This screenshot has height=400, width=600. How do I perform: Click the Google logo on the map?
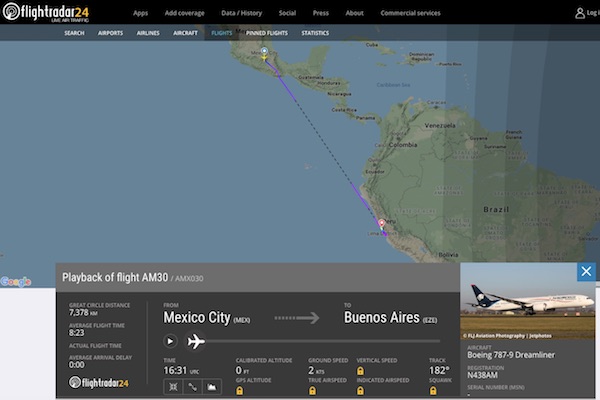pos(16,282)
